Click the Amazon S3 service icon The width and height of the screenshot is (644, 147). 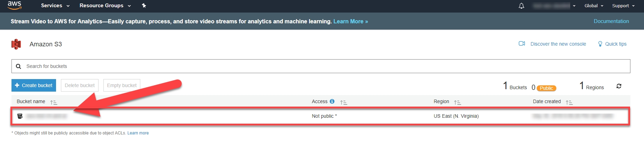16,44
